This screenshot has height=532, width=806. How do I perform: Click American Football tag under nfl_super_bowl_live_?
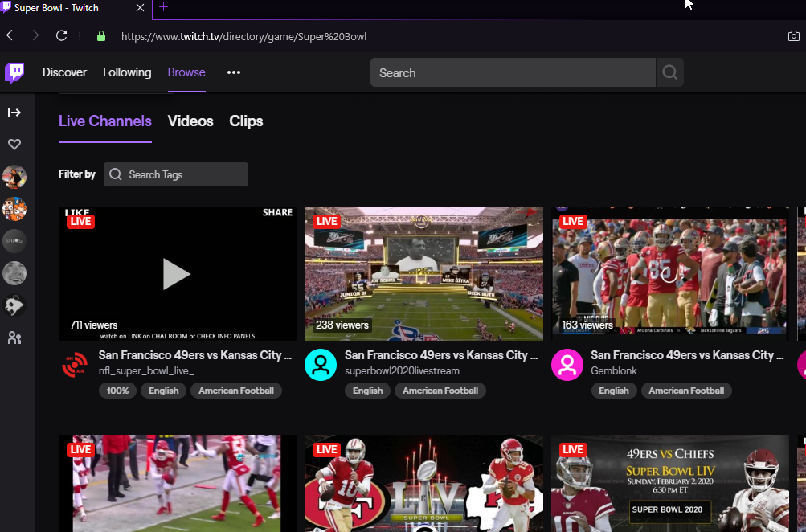click(x=236, y=391)
